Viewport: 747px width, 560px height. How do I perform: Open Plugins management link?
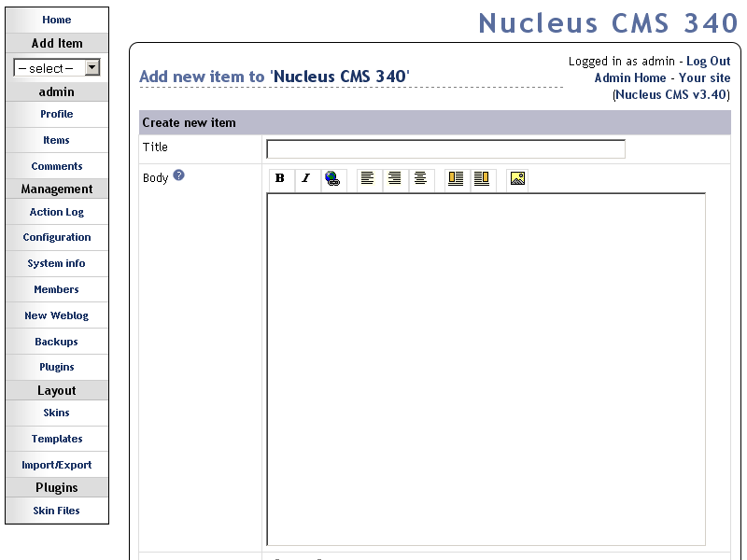click(x=57, y=367)
